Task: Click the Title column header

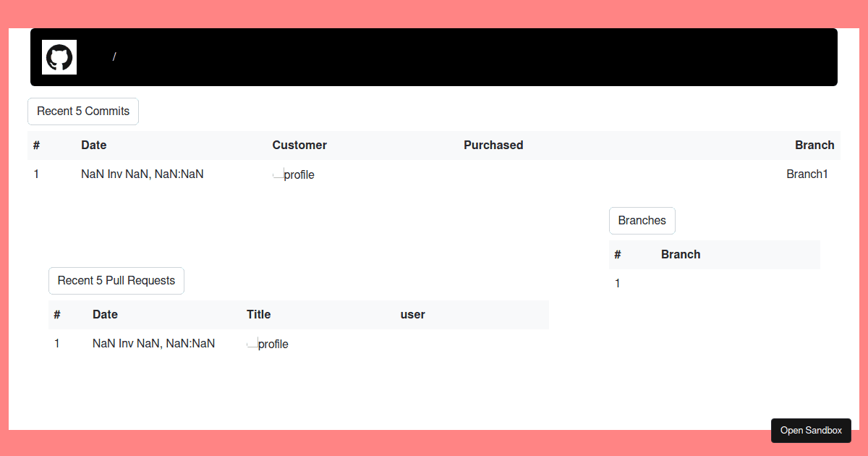Action: click(x=259, y=315)
